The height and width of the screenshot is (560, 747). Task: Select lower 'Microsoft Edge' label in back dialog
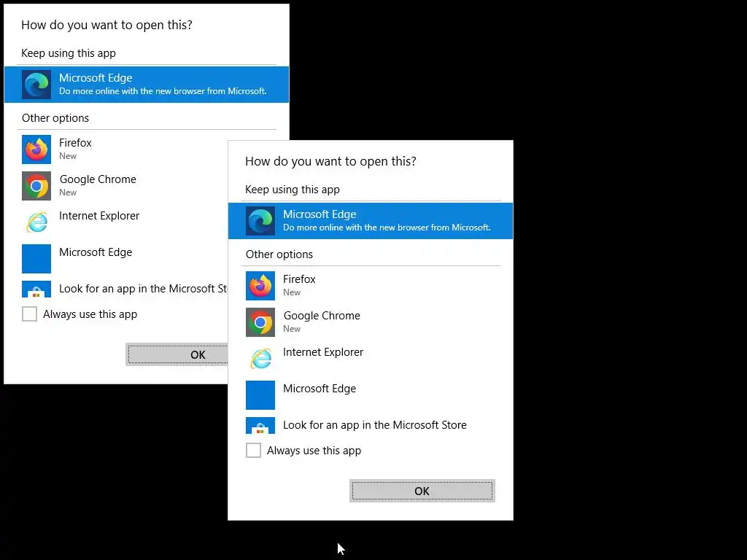pyautogui.click(x=96, y=252)
